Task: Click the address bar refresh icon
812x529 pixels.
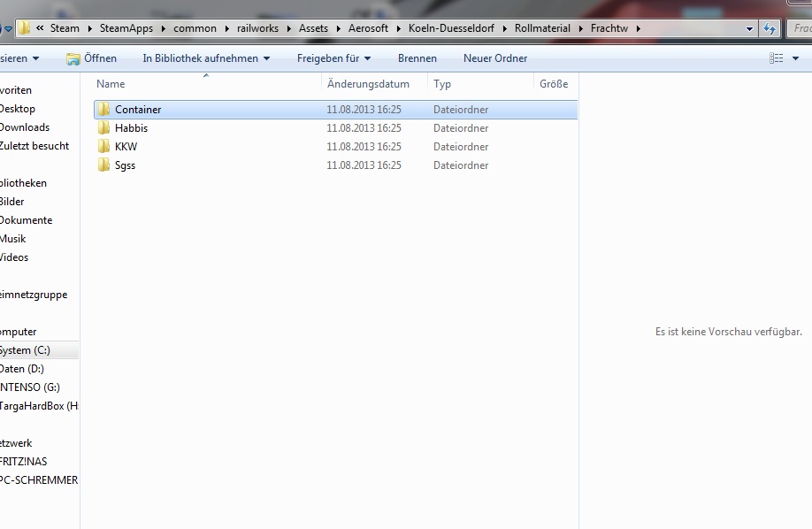Action: 770,28
